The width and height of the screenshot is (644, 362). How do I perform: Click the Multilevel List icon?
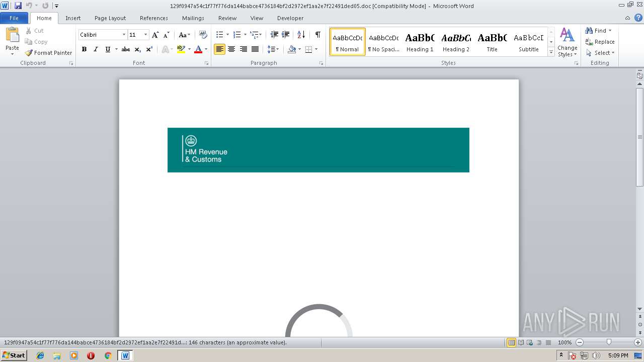(255, 35)
